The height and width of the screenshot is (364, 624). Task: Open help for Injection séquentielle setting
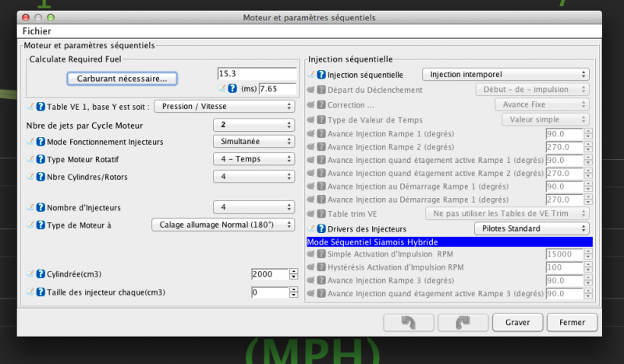coord(321,75)
